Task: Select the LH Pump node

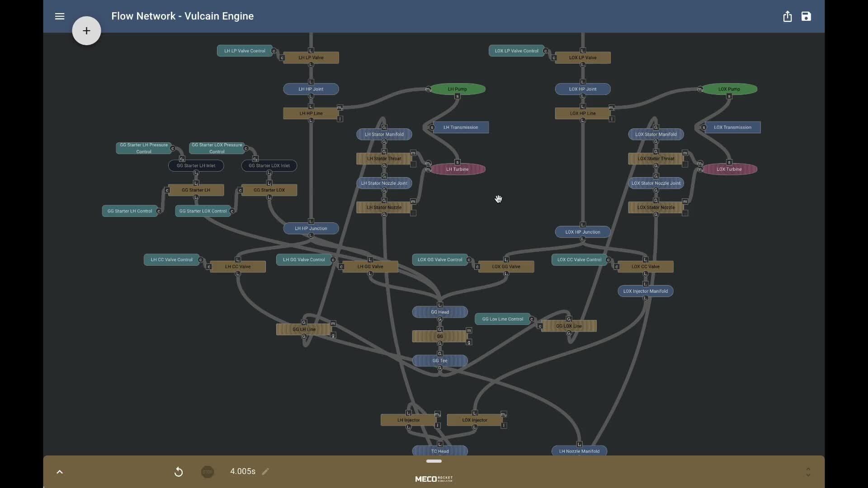Action: point(458,89)
